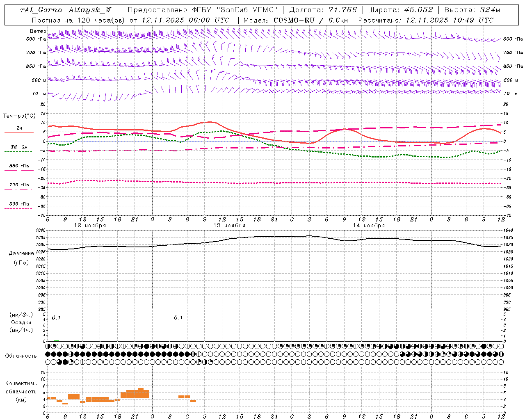Viewport: 525px width, 420px height.
Task: Click the 13 ноября date label
Action: click(x=229, y=226)
